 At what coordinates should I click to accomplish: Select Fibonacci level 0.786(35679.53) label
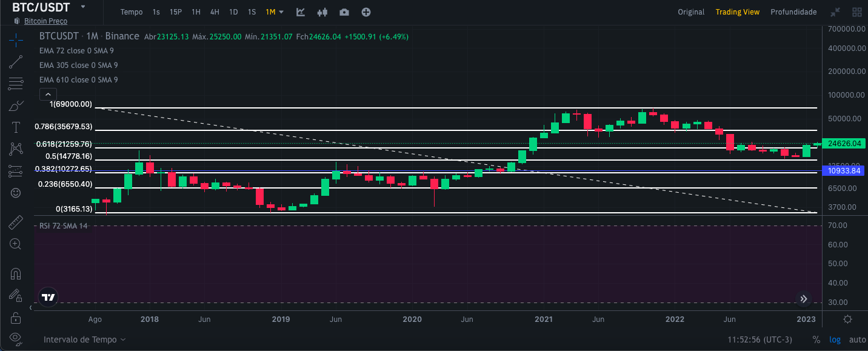[x=64, y=127]
